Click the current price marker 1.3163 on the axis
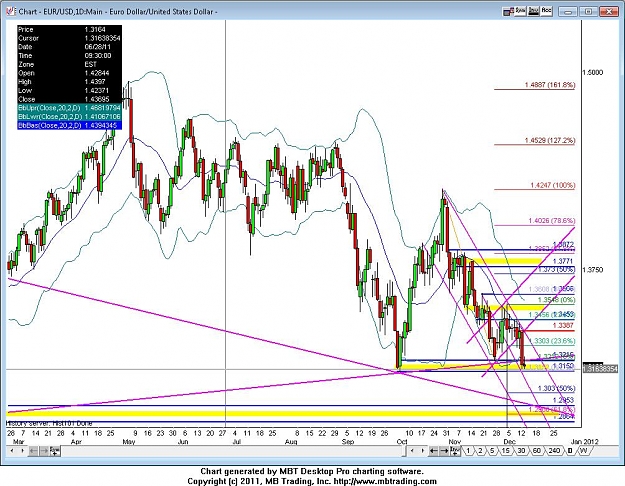 tap(600, 369)
